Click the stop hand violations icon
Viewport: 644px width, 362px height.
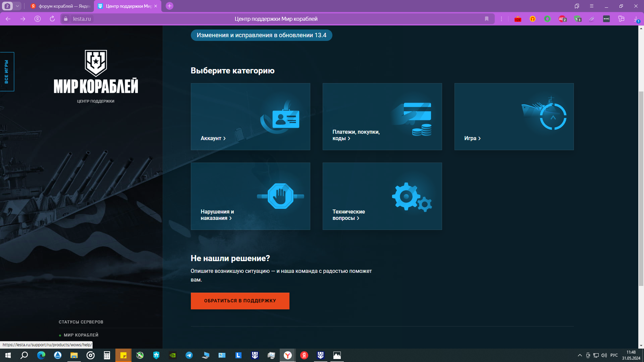click(280, 196)
